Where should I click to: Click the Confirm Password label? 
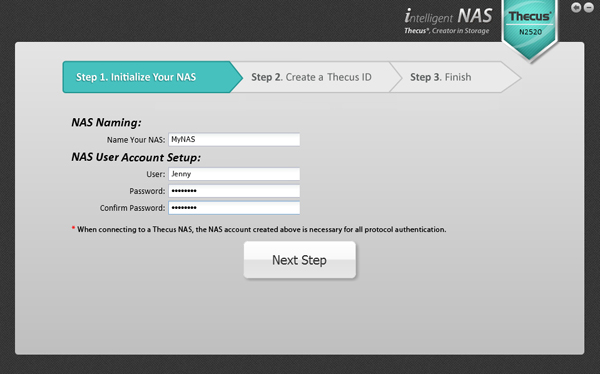[132, 208]
